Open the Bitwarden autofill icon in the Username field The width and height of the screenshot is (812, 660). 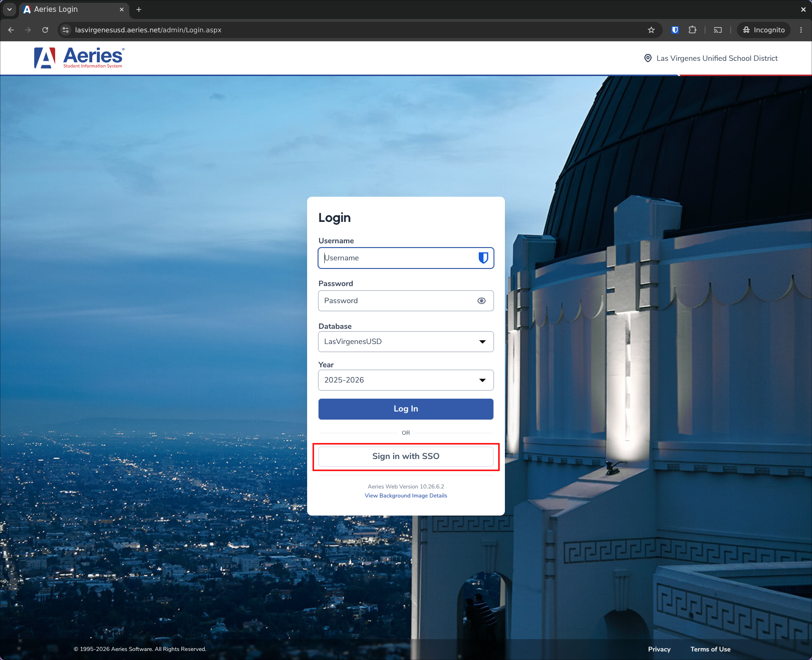coord(483,258)
